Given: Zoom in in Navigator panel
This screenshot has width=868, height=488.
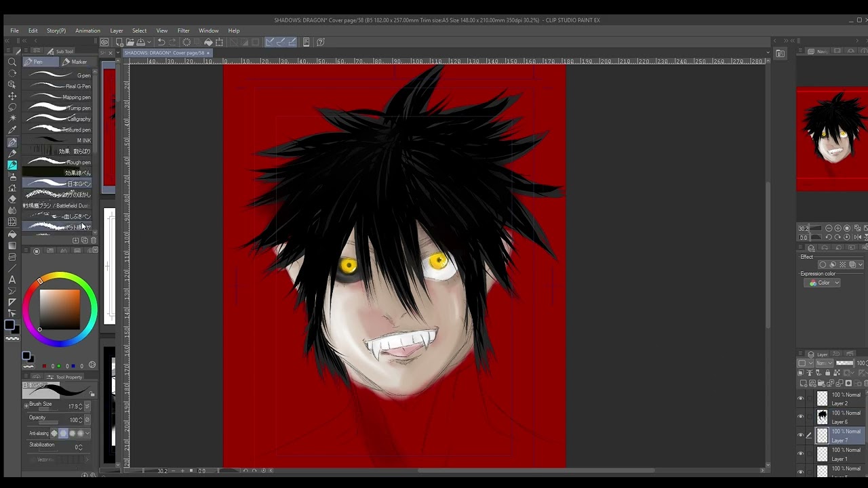Looking at the screenshot, I should pos(838,228).
